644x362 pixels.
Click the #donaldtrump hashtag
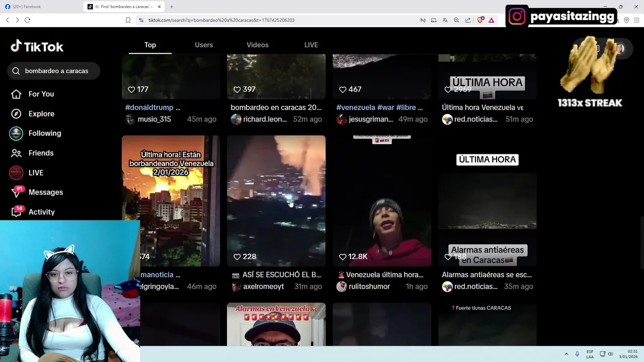[x=149, y=108]
